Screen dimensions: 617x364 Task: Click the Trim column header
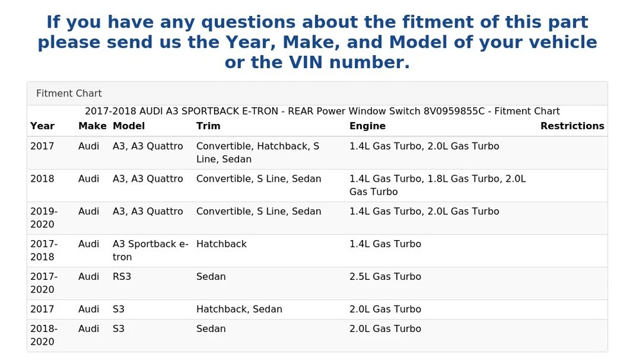[x=208, y=126]
